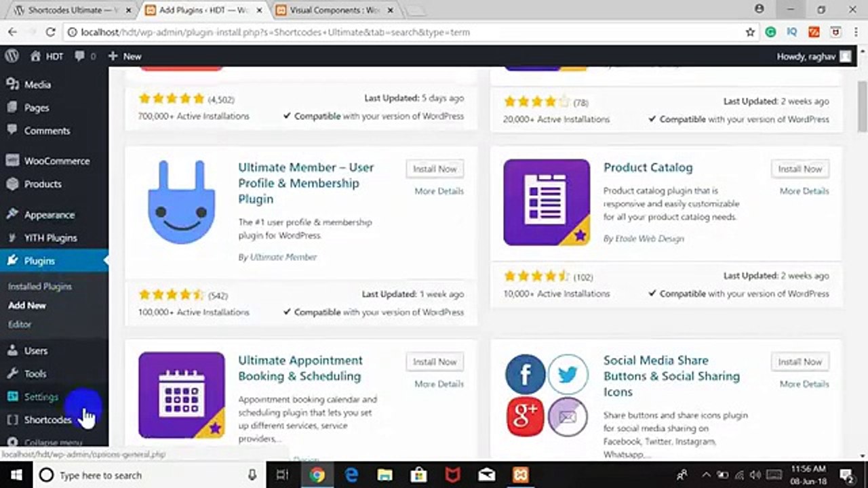This screenshot has height=488, width=868.
Task: Click the WooCommerce icon in the sidebar
Action: tap(12, 161)
